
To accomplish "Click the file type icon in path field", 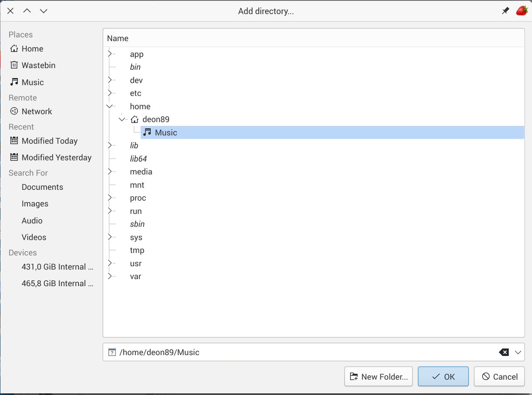I will (112, 352).
